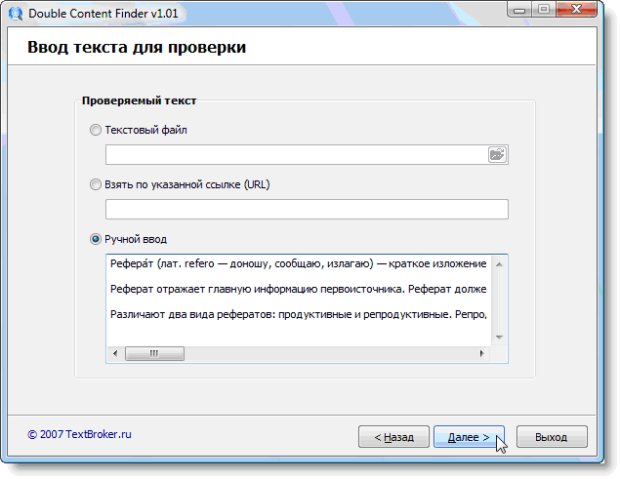Click the Double Content Finder title bar icon
The height and width of the screenshot is (479, 620).
[x=15, y=13]
